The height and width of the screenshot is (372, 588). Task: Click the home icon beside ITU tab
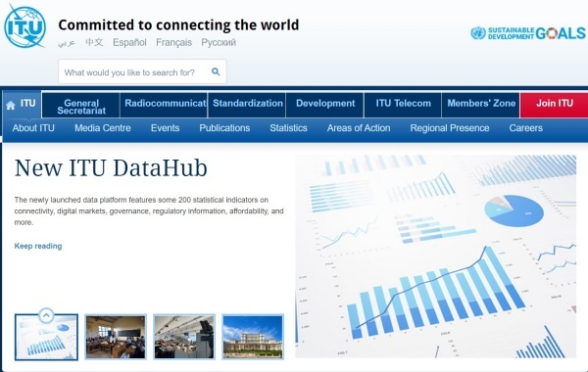tap(11, 106)
